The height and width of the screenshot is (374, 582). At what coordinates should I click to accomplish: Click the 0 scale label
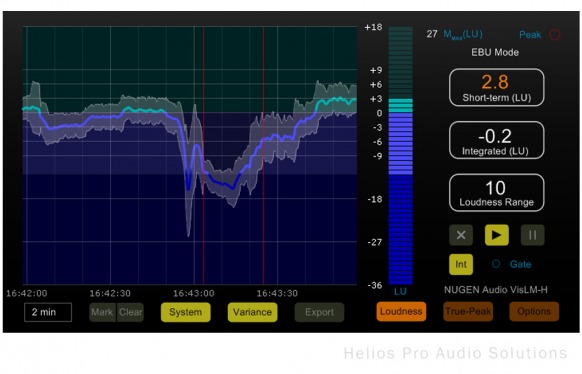[x=379, y=113]
